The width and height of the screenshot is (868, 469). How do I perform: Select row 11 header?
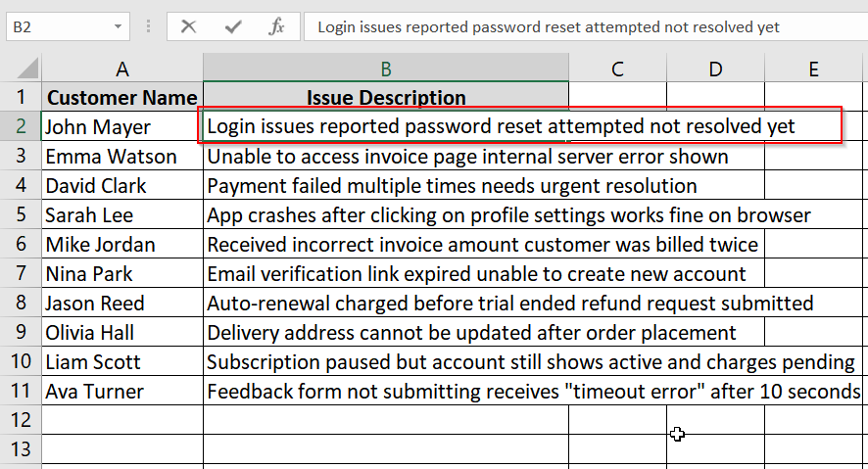tap(21, 391)
